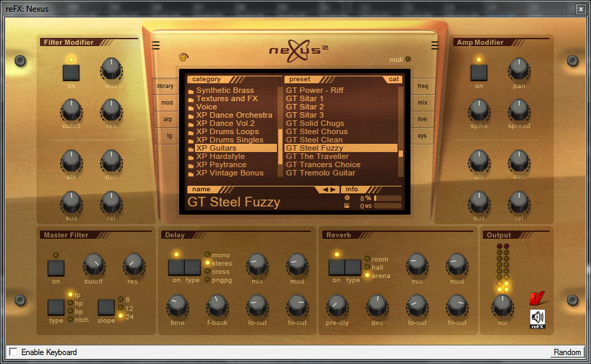
Task: Switch to the library tab
Action: pos(165,87)
